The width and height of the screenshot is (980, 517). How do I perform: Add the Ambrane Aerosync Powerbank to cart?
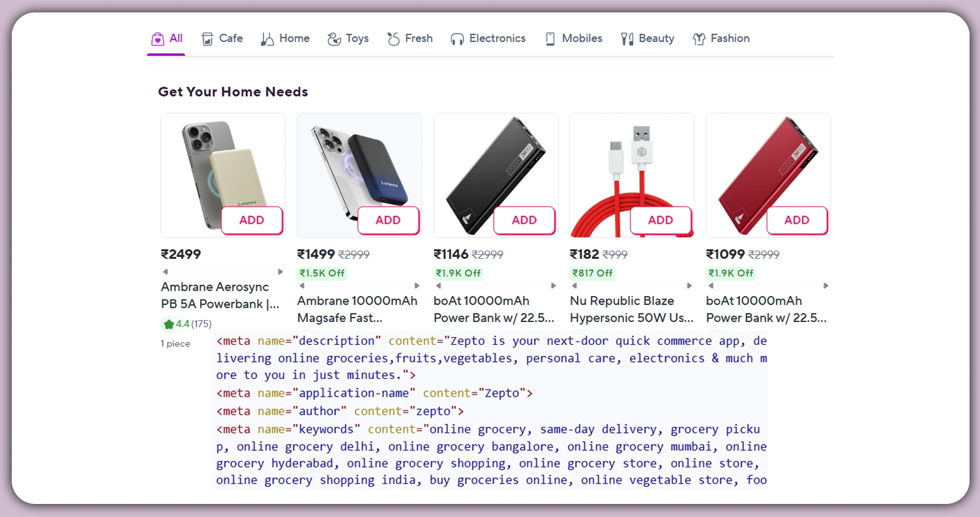[x=252, y=220]
